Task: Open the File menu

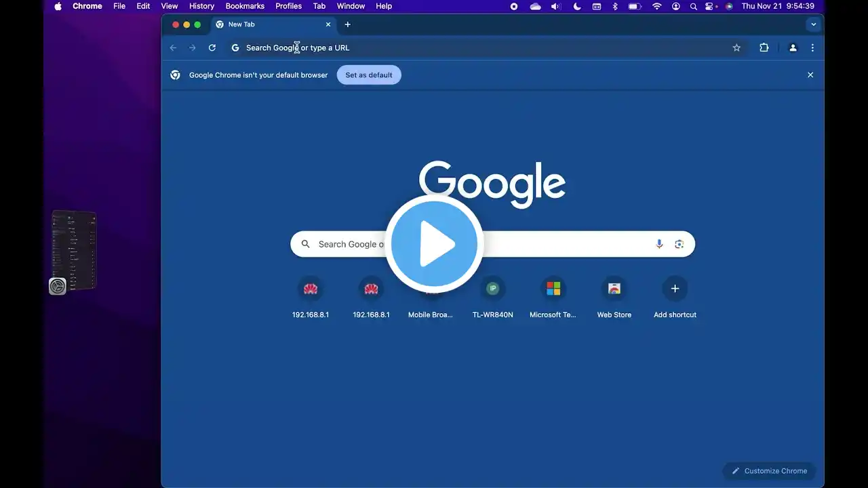Action: [119, 6]
